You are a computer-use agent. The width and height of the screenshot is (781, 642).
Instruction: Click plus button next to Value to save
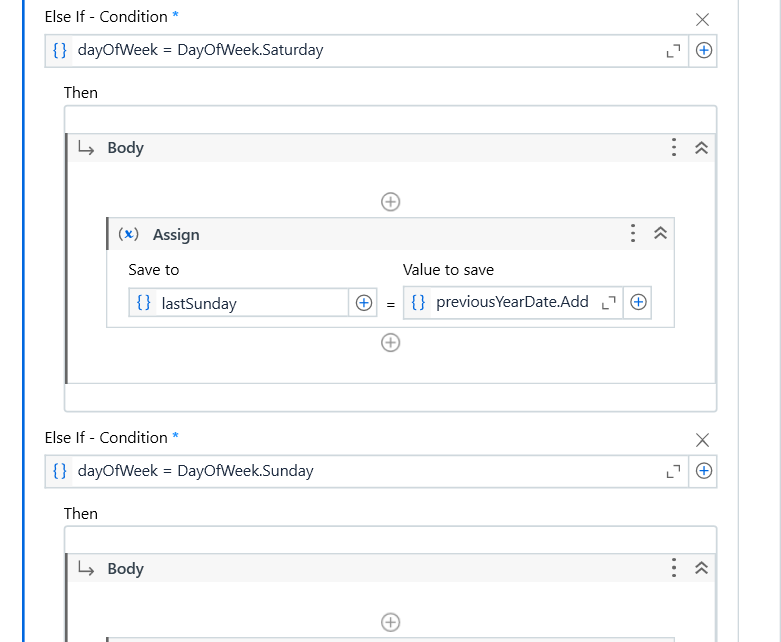coord(638,302)
